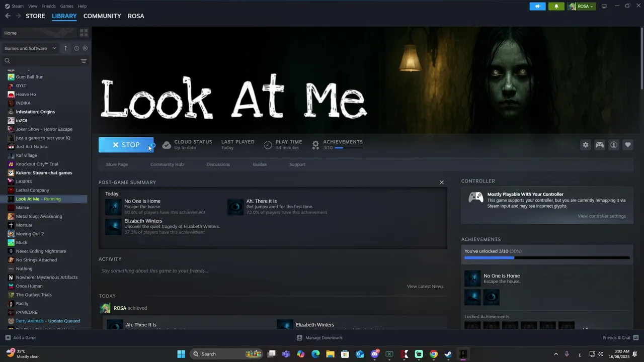Click the Friends & Chat icon

pos(636,337)
